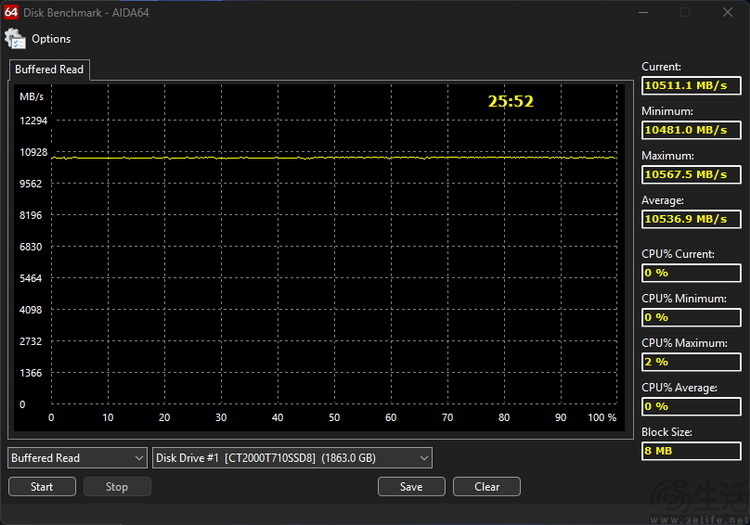Click the CPU% Maximum value field
This screenshot has width=750, height=525.
click(691, 362)
